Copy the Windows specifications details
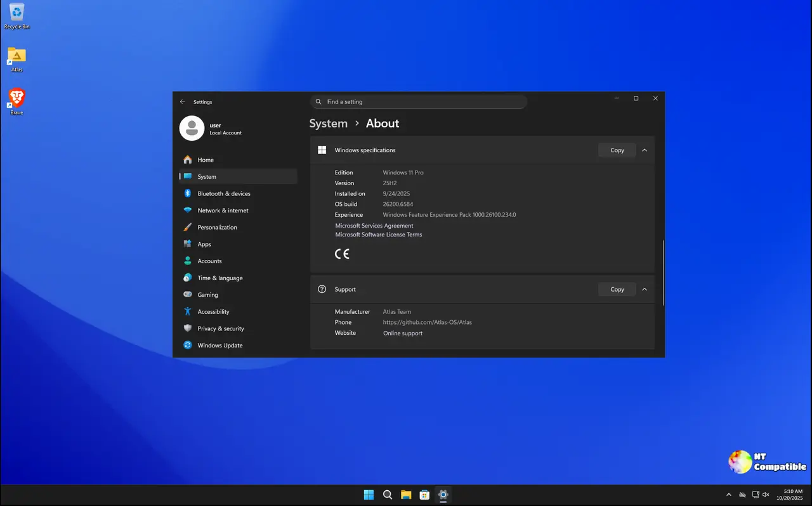This screenshot has width=812, height=506. [x=617, y=150]
